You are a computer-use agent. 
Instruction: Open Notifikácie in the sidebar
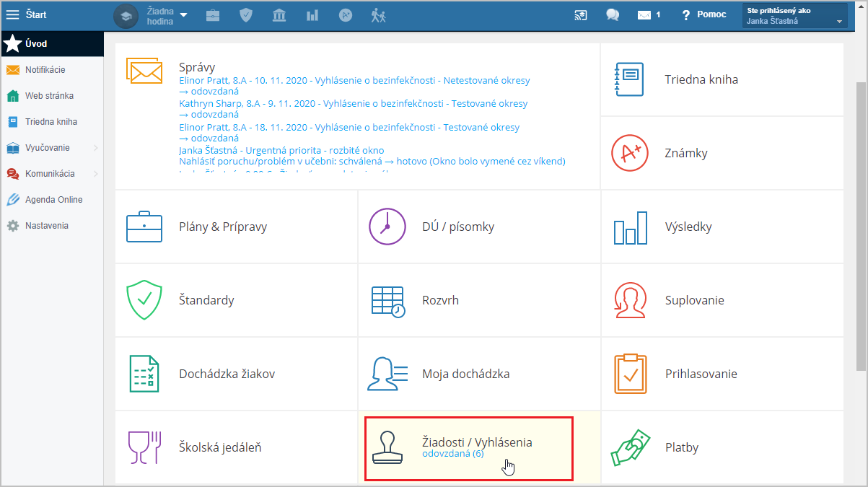click(52, 70)
